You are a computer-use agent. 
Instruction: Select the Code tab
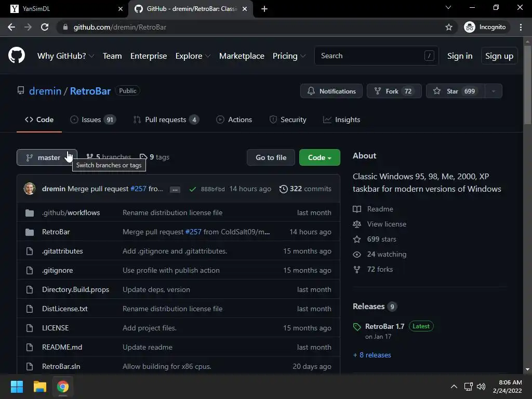click(39, 120)
